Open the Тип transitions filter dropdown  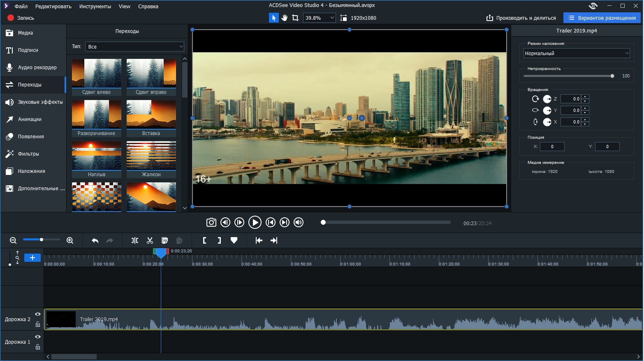point(134,47)
